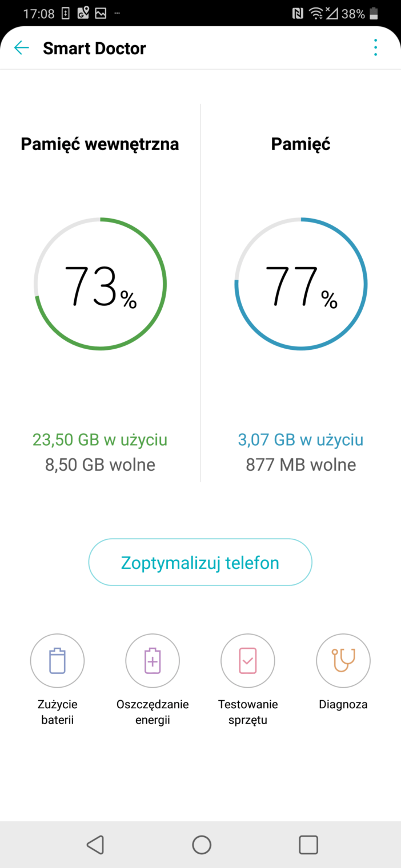This screenshot has height=868, width=401.
Task: Tap the Wi-Fi status bar icon
Action: (x=315, y=14)
